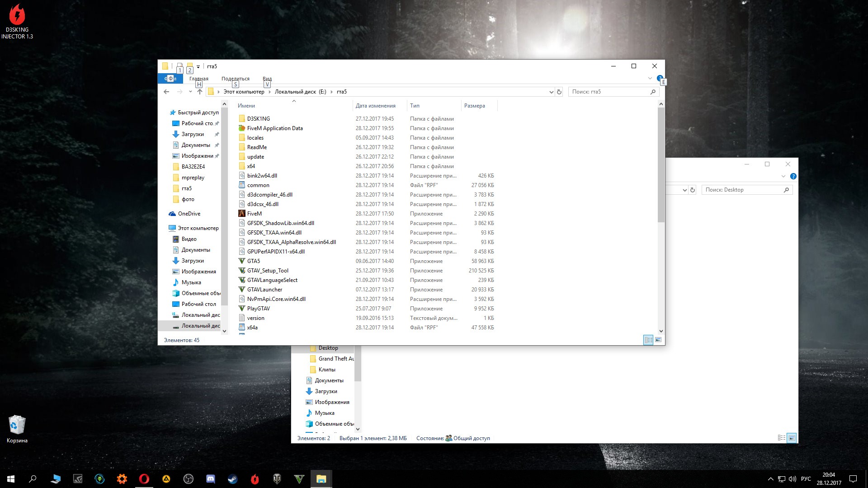This screenshot has width=868, height=488.
Task: Select mpreplay folder in navigation pane
Action: tap(193, 178)
